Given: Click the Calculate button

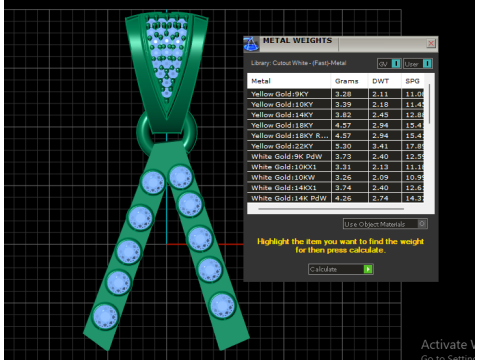Looking at the screenshot, I should click(341, 269).
